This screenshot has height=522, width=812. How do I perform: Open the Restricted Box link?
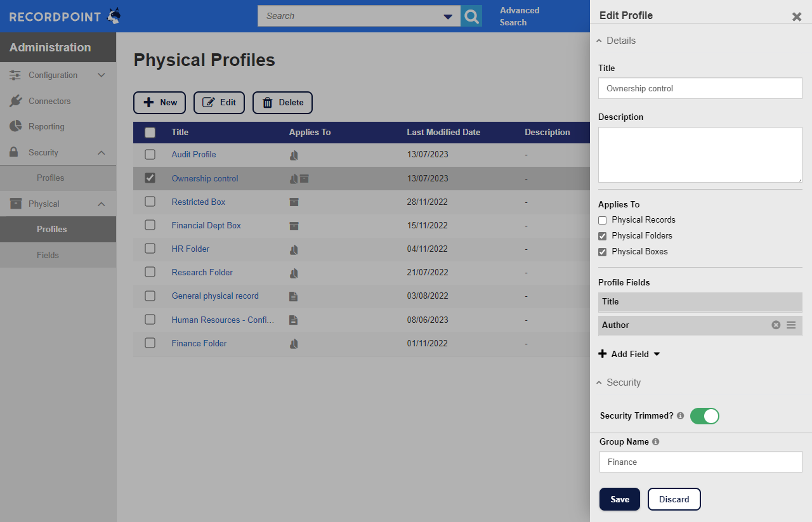[x=199, y=202]
